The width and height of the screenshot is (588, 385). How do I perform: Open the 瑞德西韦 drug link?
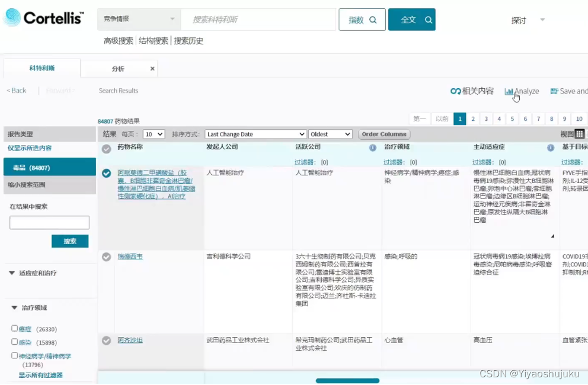coord(130,257)
